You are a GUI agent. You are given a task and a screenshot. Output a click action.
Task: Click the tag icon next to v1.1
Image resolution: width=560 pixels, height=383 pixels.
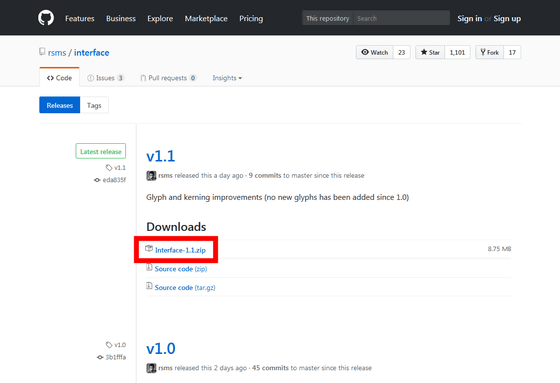click(109, 168)
